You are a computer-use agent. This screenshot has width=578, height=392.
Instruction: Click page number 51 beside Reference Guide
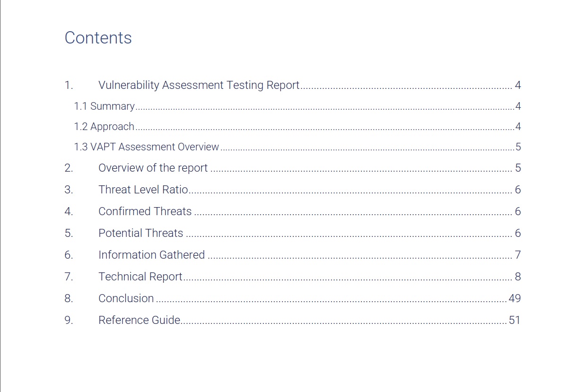[515, 320]
